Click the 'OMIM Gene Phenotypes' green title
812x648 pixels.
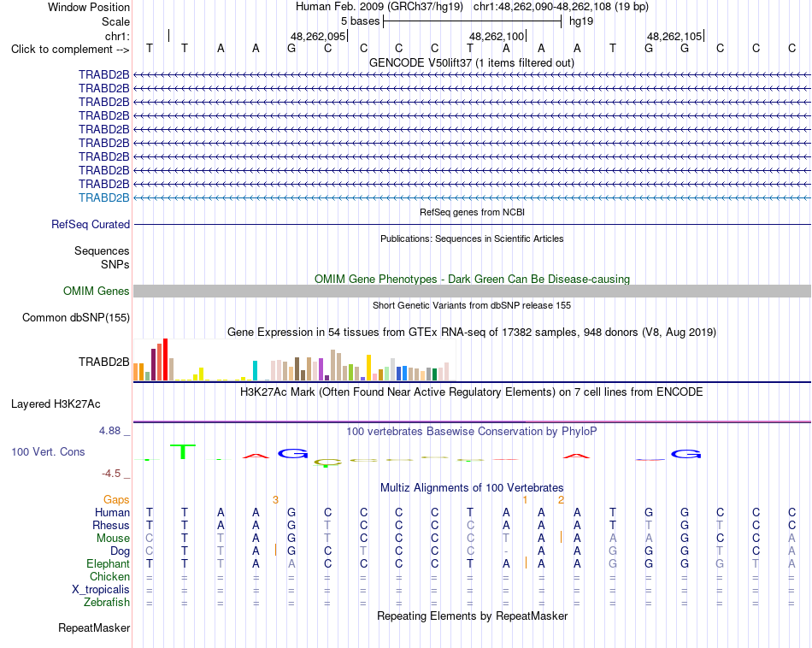click(x=472, y=280)
